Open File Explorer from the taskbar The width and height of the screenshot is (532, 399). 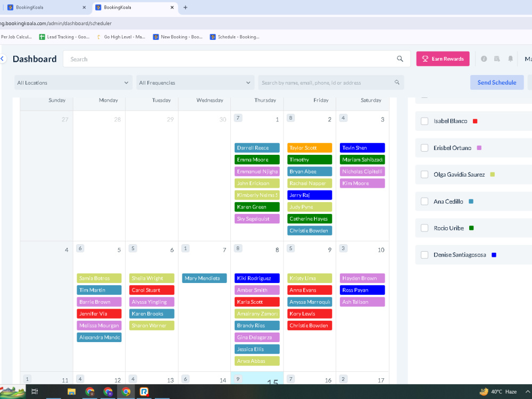72,392
